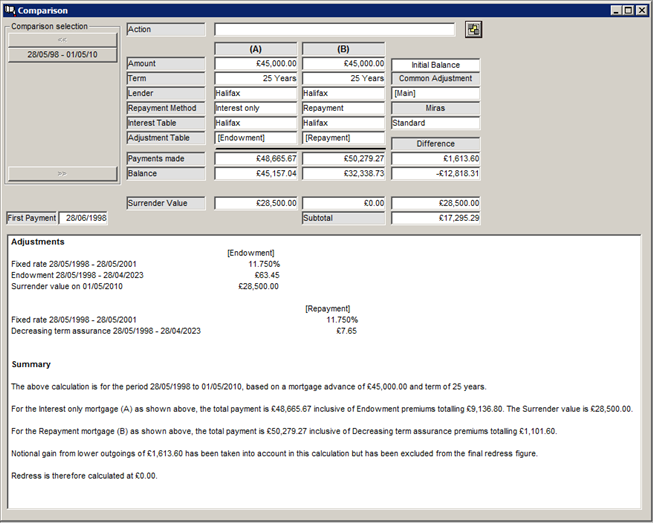Click the copy icon beside the Action field

coord(473,30)
